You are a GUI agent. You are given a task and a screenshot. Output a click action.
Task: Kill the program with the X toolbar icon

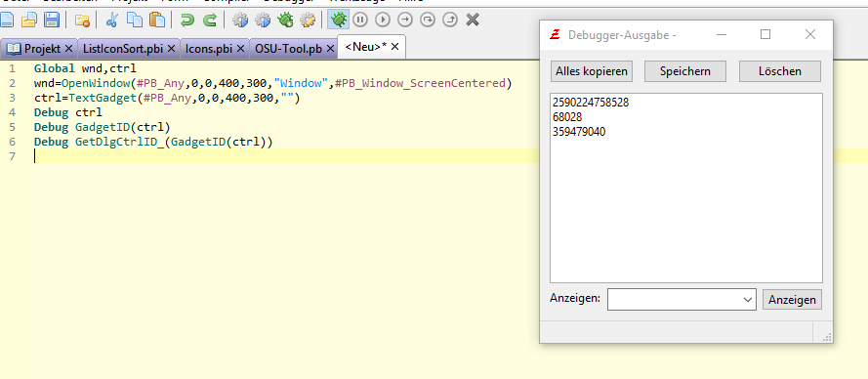click(x=473, y=20)
